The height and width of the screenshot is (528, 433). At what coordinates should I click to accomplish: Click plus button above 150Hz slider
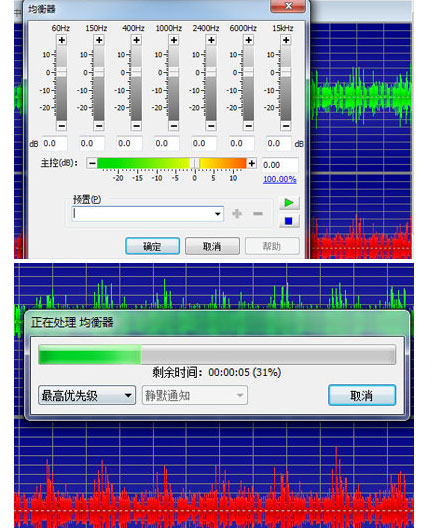99,40
